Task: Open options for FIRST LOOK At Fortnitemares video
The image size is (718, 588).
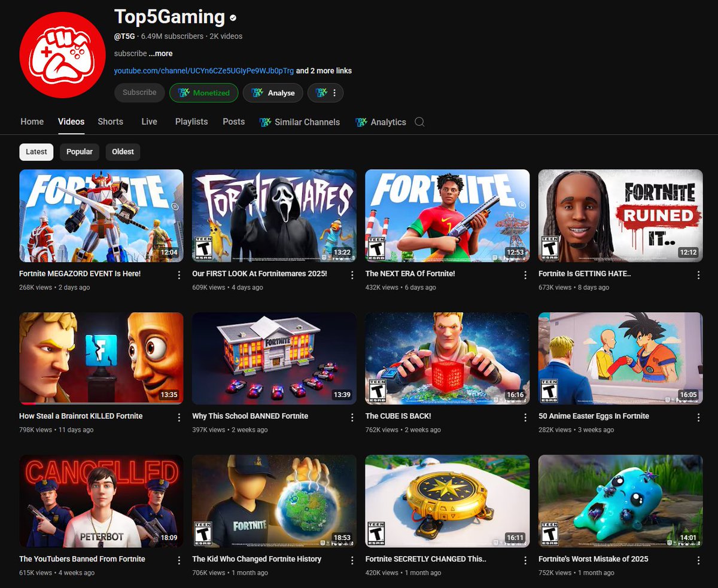Action: coord(352,275)
